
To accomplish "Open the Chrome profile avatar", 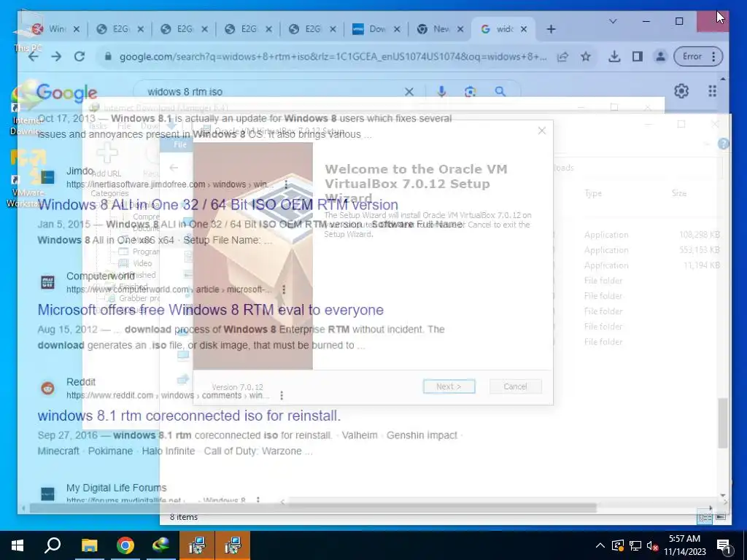I will coord(660,57).
